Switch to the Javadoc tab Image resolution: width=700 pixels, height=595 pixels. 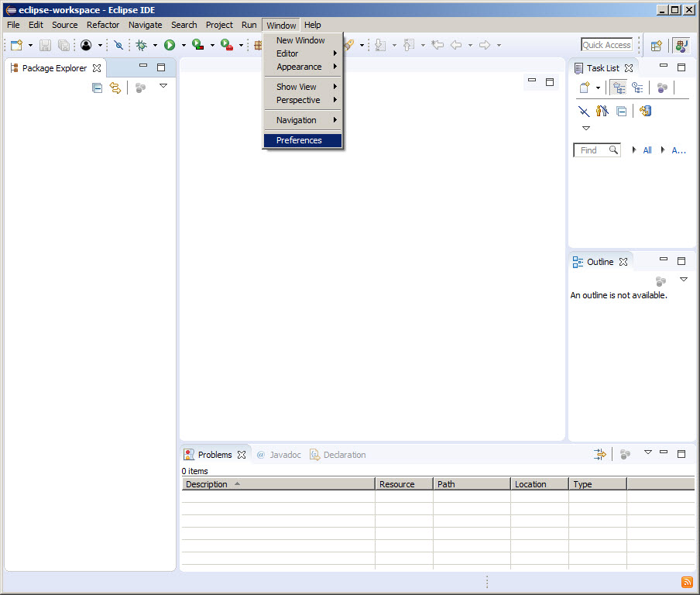pos(279,455)
